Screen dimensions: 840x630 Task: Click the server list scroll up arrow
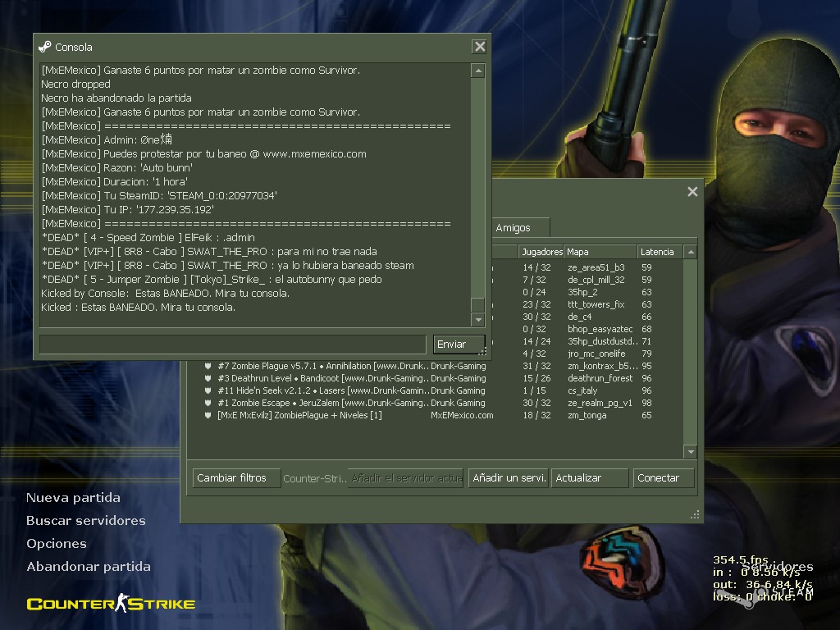pyautogui.click(x=691, y=252)
